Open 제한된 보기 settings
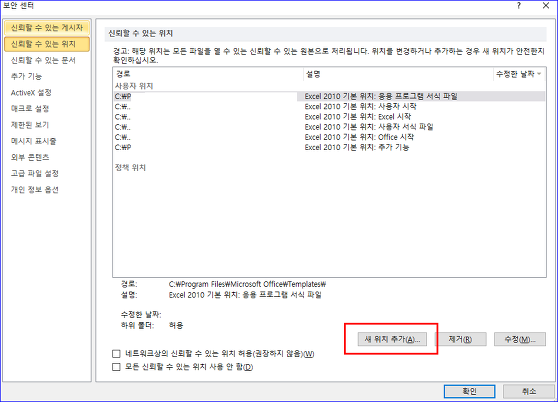558x402 pixels. point(30,125)
